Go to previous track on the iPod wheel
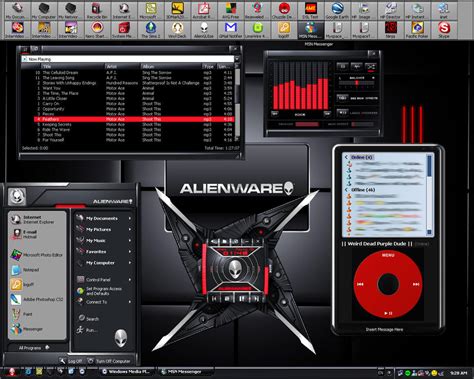Screen dimensions: 474x379 360,284
